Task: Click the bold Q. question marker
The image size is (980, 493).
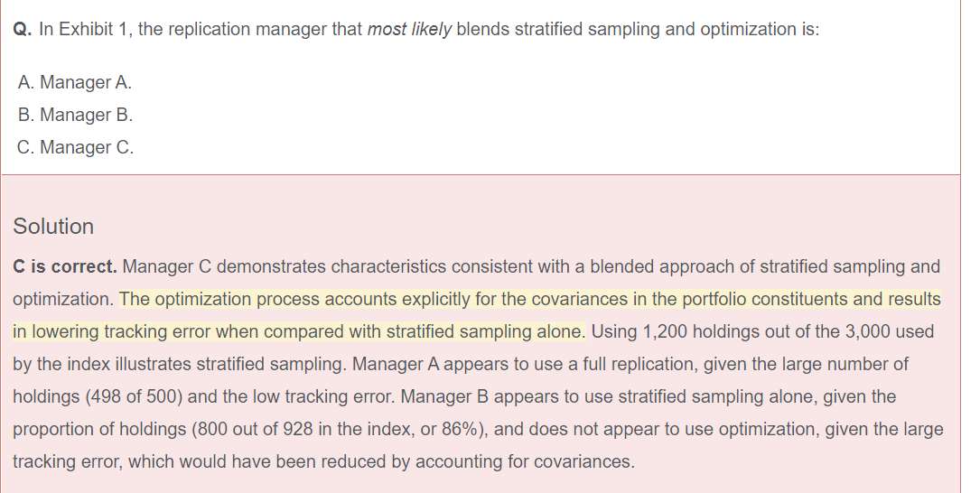Action: [x=23, y=30]
